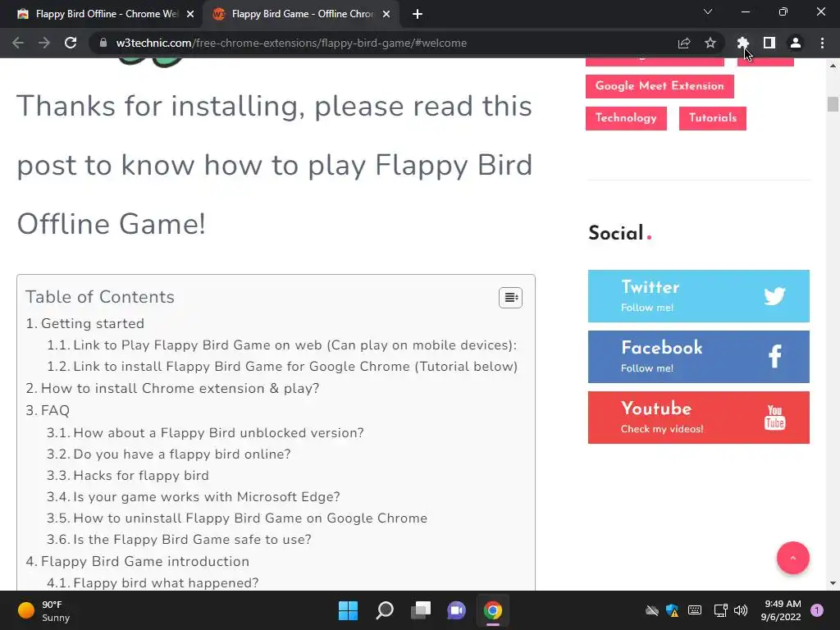Share this page via the share icon
840x630 pixels.
click(x=684, y=43)
